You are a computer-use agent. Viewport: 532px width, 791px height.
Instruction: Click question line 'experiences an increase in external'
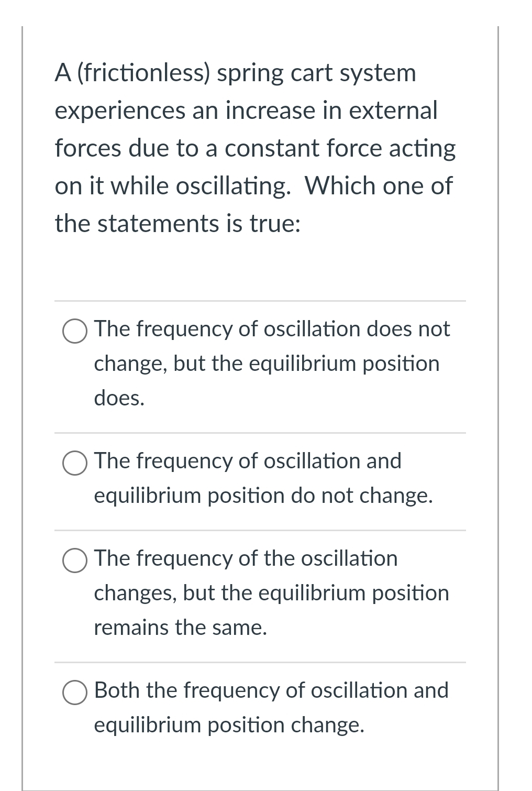(246, 111)
